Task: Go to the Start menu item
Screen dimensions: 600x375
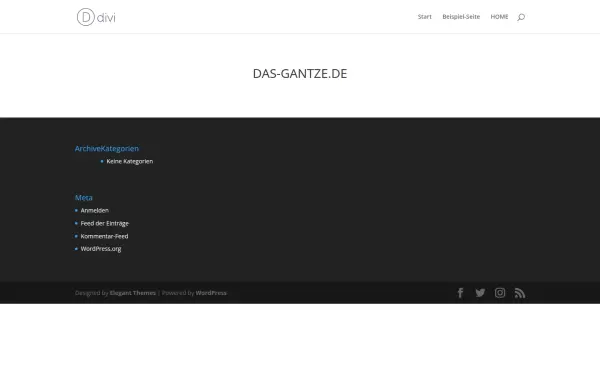Action: (424, 17)
